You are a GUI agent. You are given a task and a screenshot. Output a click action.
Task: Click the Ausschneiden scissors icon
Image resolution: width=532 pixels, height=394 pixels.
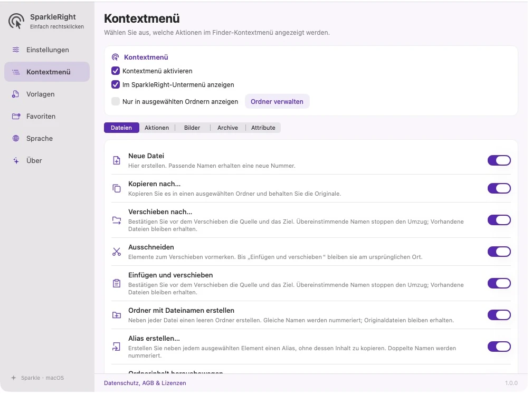(116, 252)
